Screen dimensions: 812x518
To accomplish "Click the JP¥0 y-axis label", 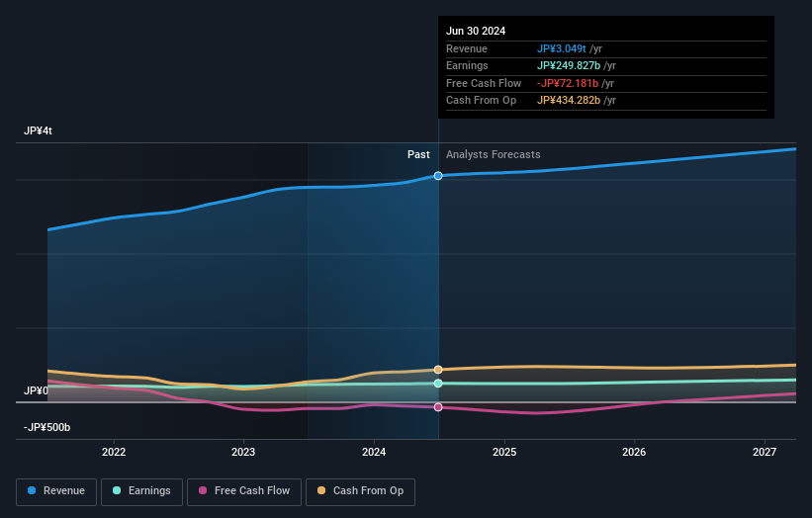I will click(36, 390).
